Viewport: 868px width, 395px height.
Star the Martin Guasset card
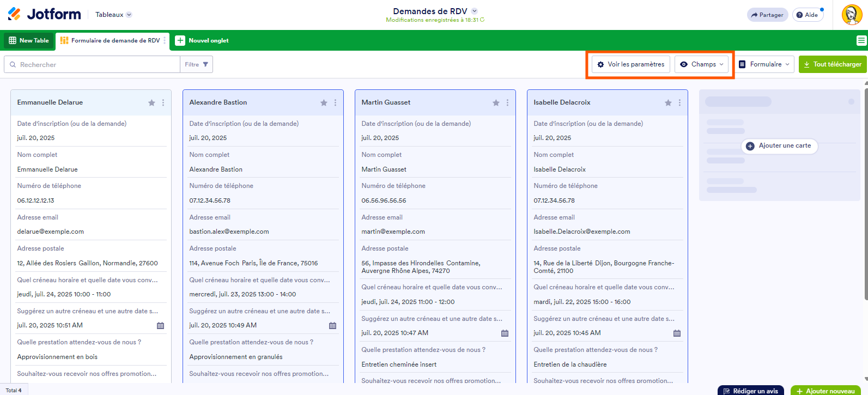(x=496, y=102)
